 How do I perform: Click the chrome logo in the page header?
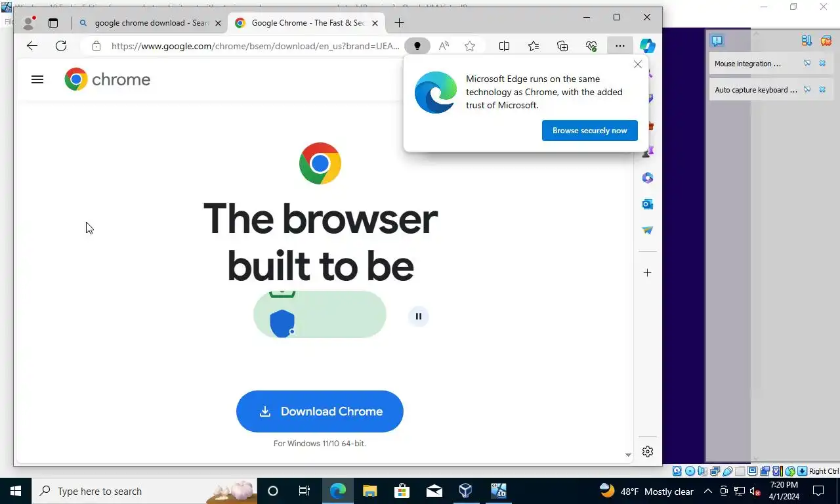(108, 79)
